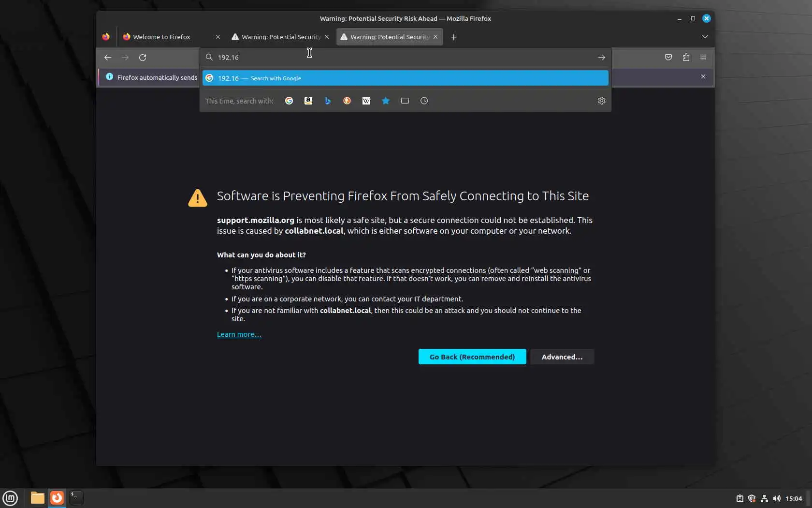The image size is (812, 508).
Task: Click the 'Firefox automatically sends' notification text
Action: (157, 77)
